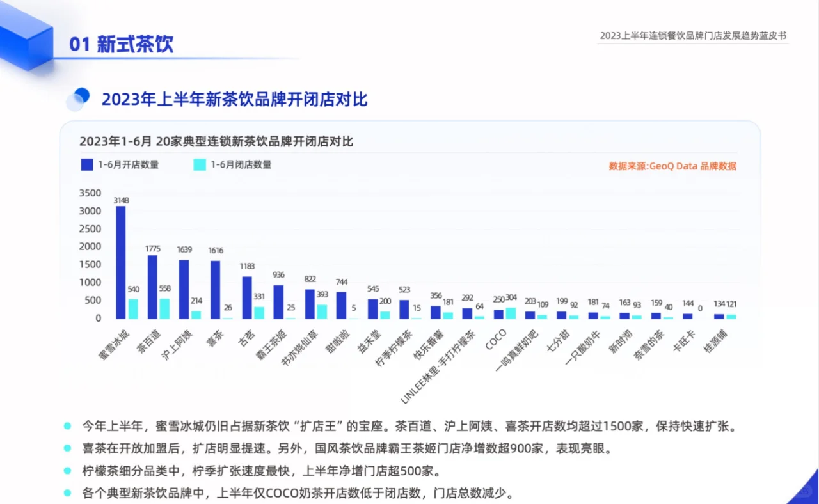819x504 pixels.
Task: Click the y-axis label 3000
Action: [x=90, y=211]
